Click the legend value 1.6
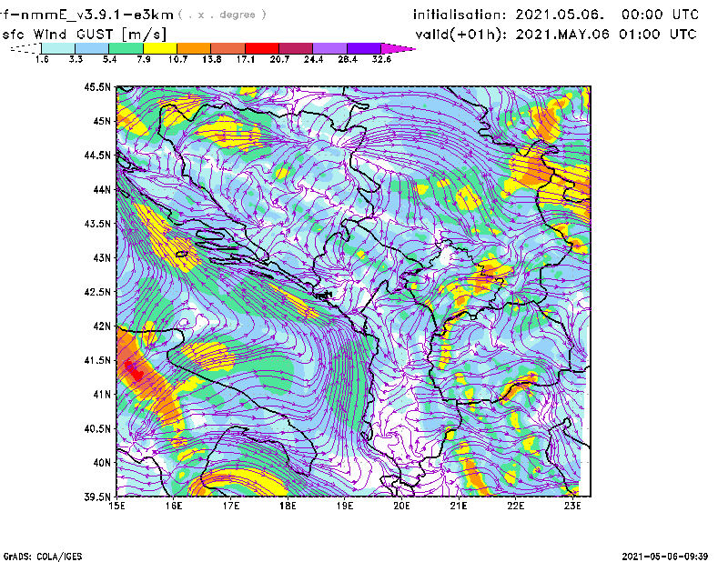Image resolution: width=728 pixels, height=562 pixels. click(x=42, y=59)
